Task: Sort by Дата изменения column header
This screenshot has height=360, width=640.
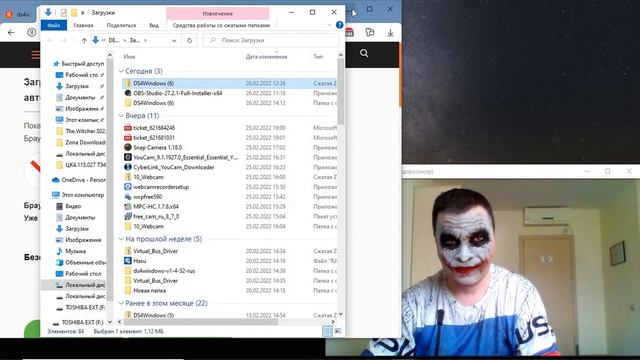Action: 267,57
